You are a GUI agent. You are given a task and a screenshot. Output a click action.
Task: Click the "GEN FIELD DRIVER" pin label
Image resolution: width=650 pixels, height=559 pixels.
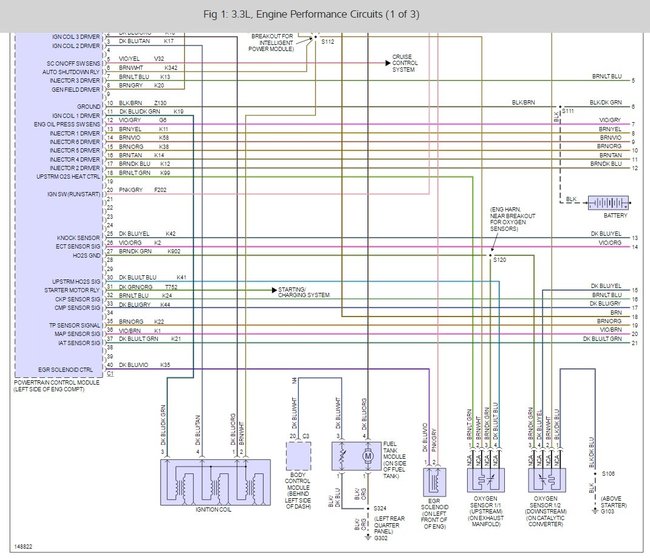click(x=76, y=90)
